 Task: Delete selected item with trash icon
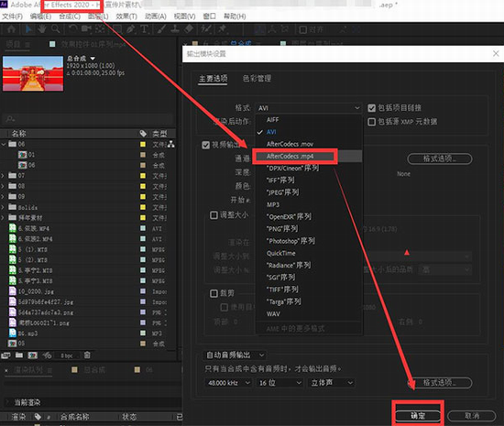click(87, 355)
